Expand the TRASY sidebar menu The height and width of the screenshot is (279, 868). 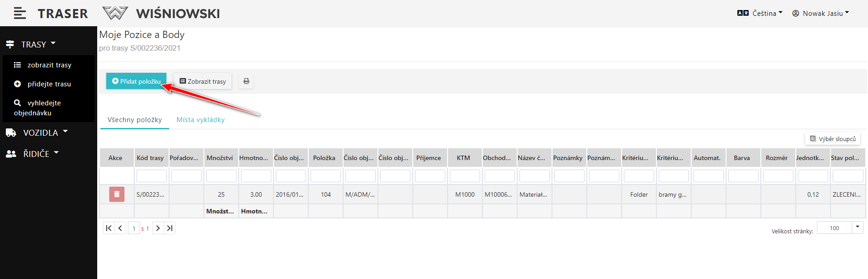(31, 44)
